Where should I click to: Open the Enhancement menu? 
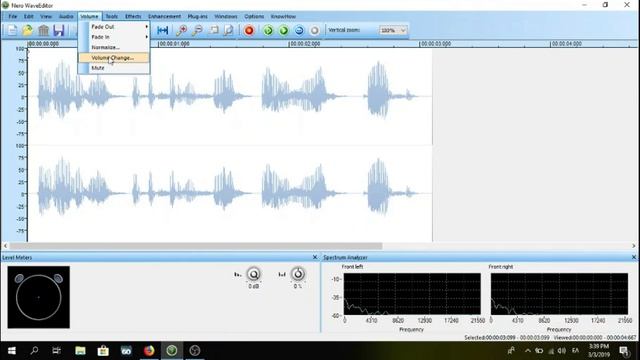click(164, 16)
